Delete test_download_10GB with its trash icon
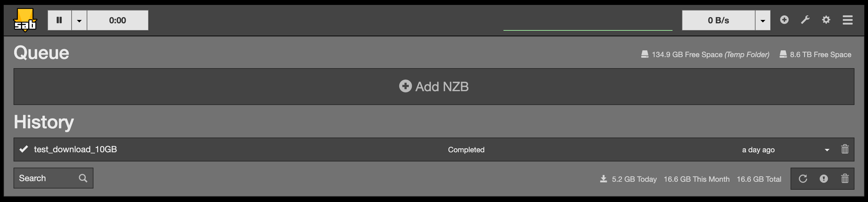Viewport: 868px width, 202px height. point(845,149)
